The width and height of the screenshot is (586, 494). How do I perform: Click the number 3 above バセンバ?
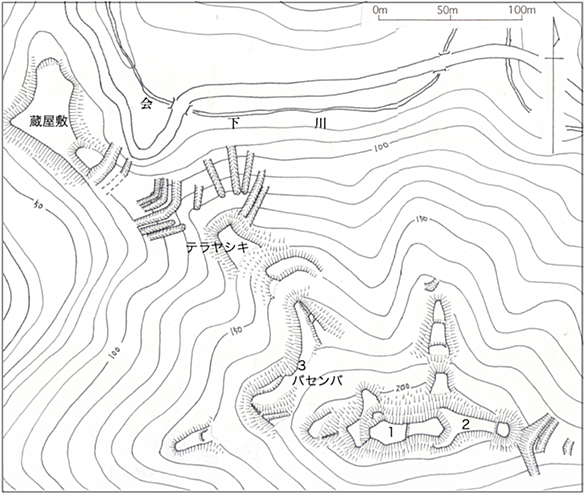point(302,365)
